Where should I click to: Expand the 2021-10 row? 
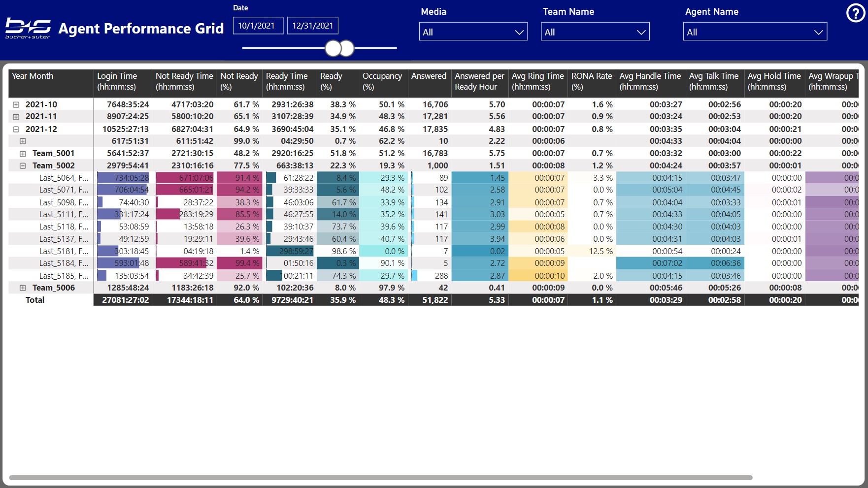16,104
